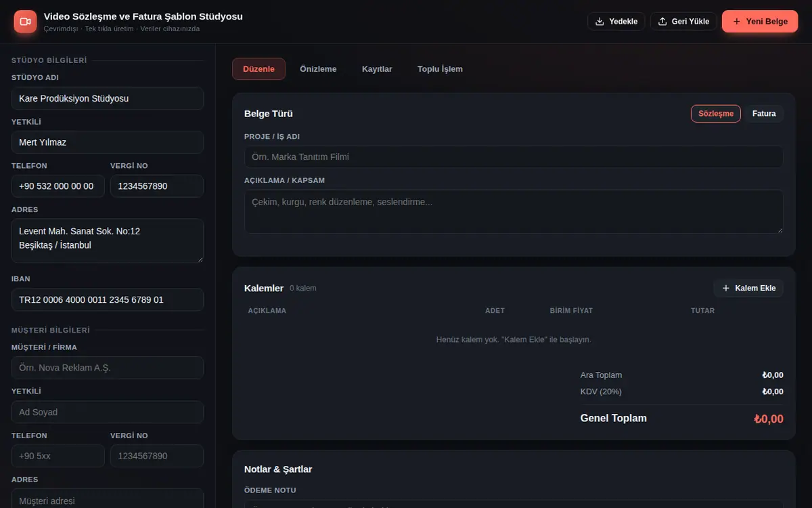Add a line item with Kalem Ekle
Viewport: 812px width, 508px height.
pos(748,289)
